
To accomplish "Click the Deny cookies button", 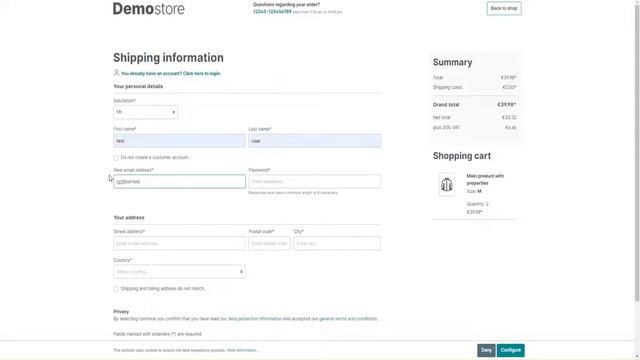I will pos(486,350).
